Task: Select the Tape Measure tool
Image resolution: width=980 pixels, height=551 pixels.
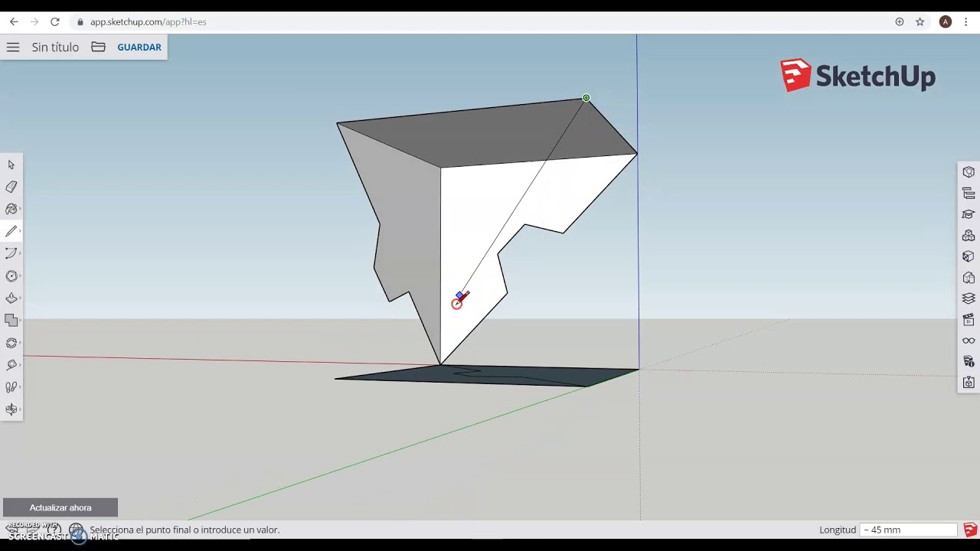Action: point(11,365)
